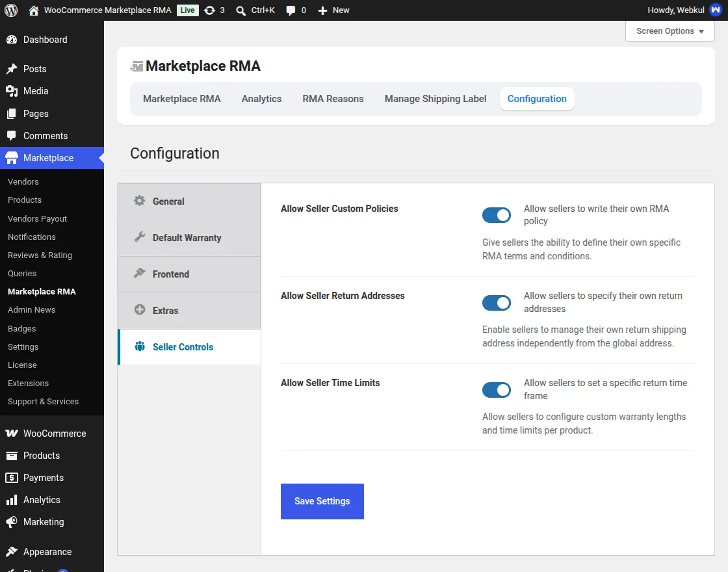Click the Media sidebar icon
Viewport: 728px width, 572px height.
(x=12, y=91)
